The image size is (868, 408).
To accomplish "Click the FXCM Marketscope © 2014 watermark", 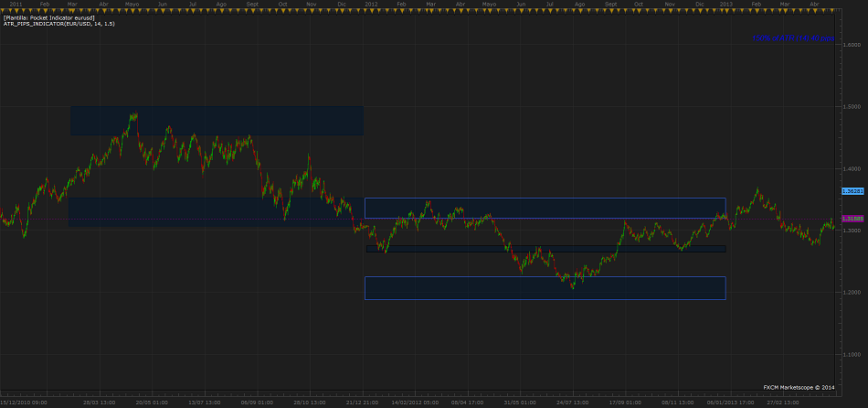I will pyautogui.click(x=799, y=388).
